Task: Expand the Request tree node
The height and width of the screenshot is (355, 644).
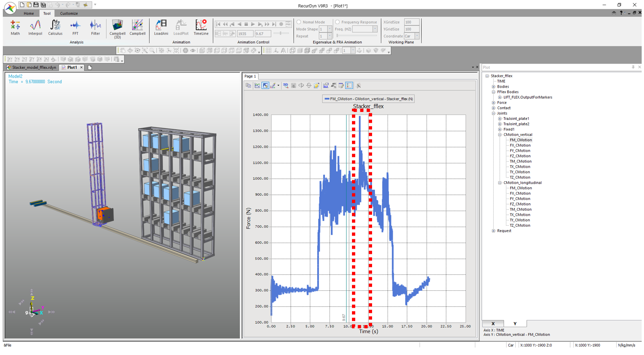Action: 493,231
